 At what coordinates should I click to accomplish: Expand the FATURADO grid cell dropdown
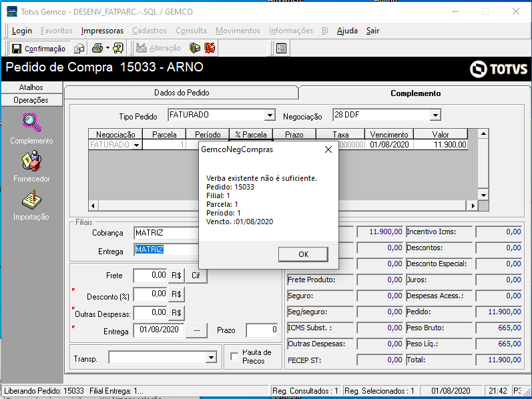(x=136, y=145)
